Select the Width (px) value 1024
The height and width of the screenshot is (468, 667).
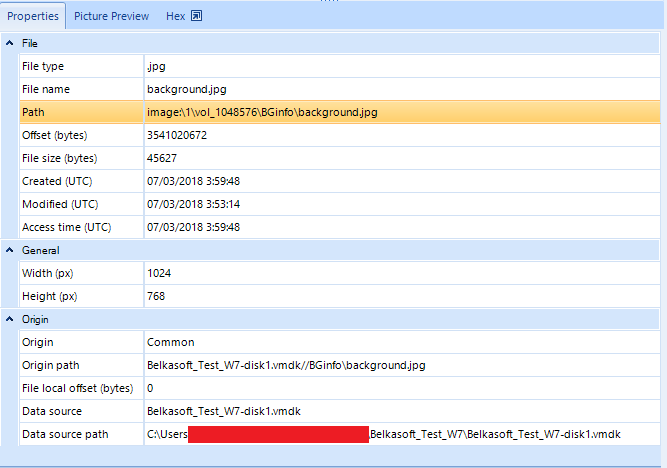pos(159,273)
